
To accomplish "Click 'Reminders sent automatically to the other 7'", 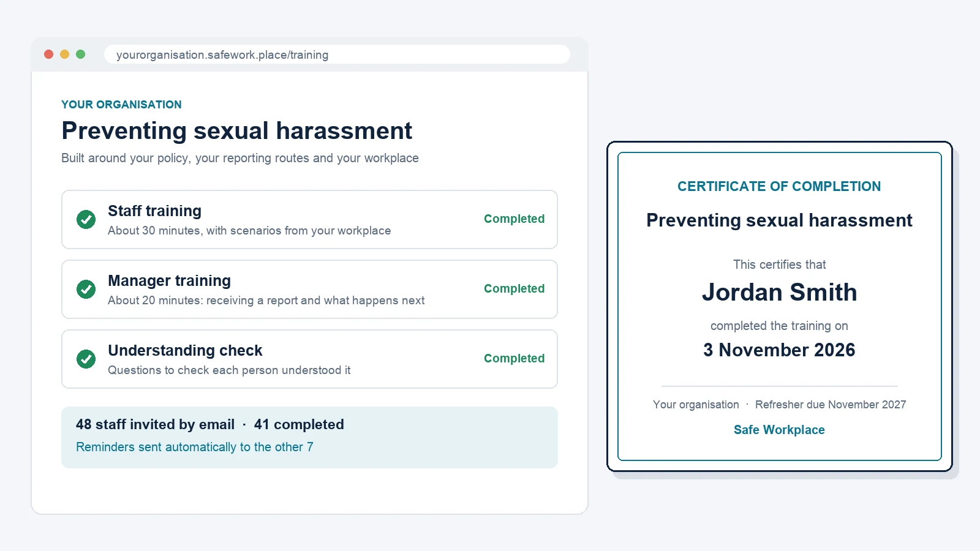I will tap(194, 447).
